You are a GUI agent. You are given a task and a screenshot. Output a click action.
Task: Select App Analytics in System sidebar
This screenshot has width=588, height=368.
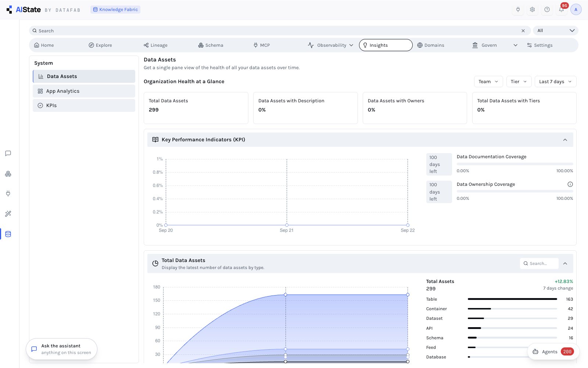(x=84, y=91)
